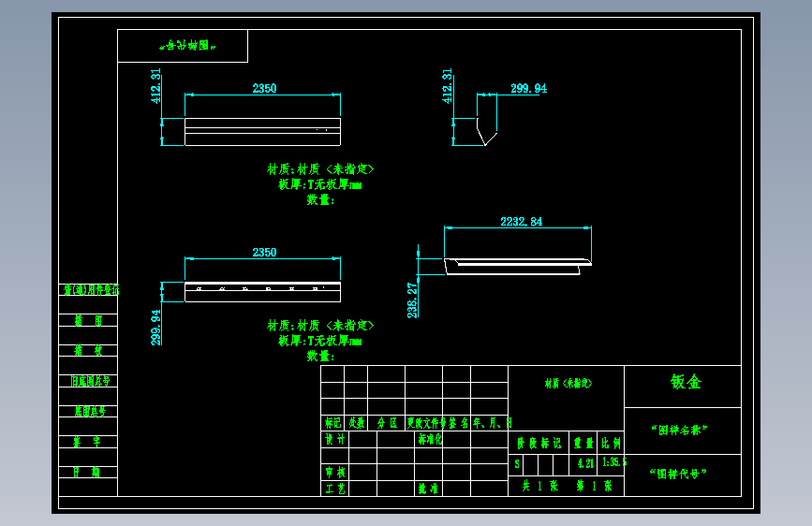Select the lower '材质:材质 <未指定>' note
Image resolution: width=812 pixels, height=526 pixels.
tap(320, 326)
